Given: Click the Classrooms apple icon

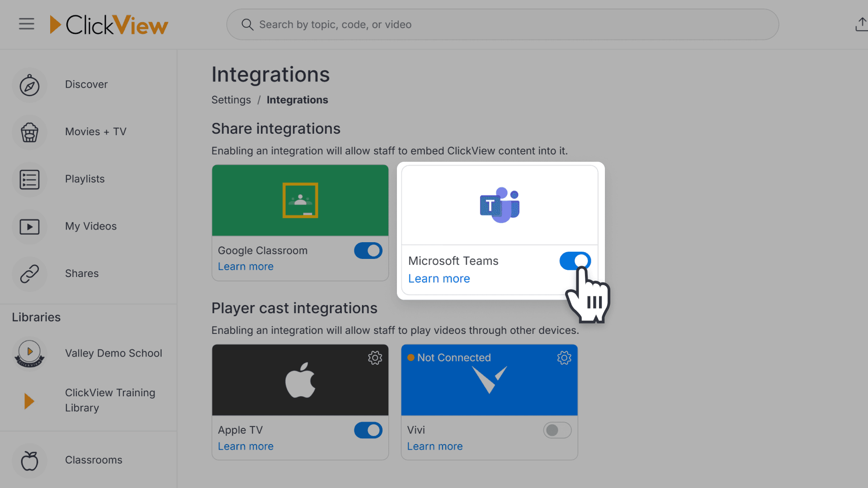Looking at the screenshot, I should pos(29,460).
